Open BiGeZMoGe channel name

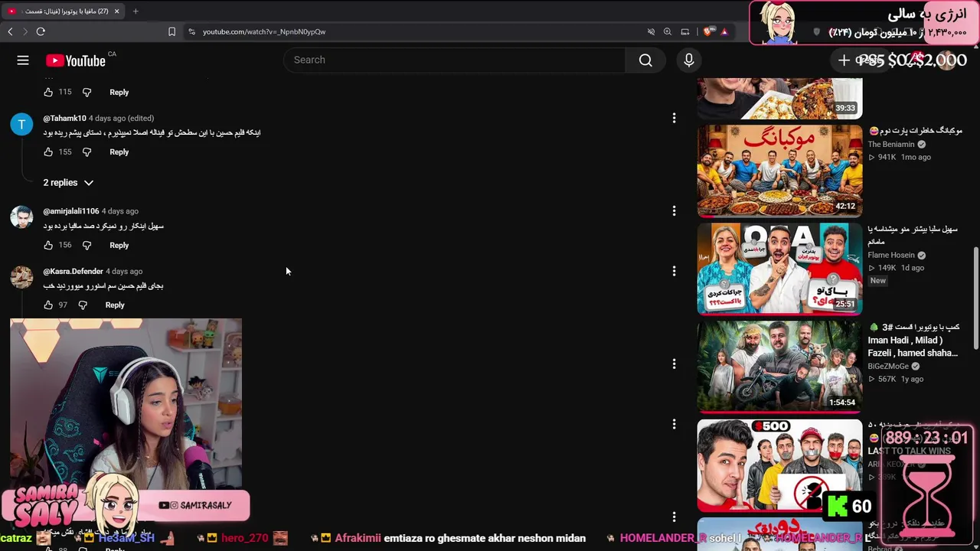pyautogui.click(x=890, y=366)
